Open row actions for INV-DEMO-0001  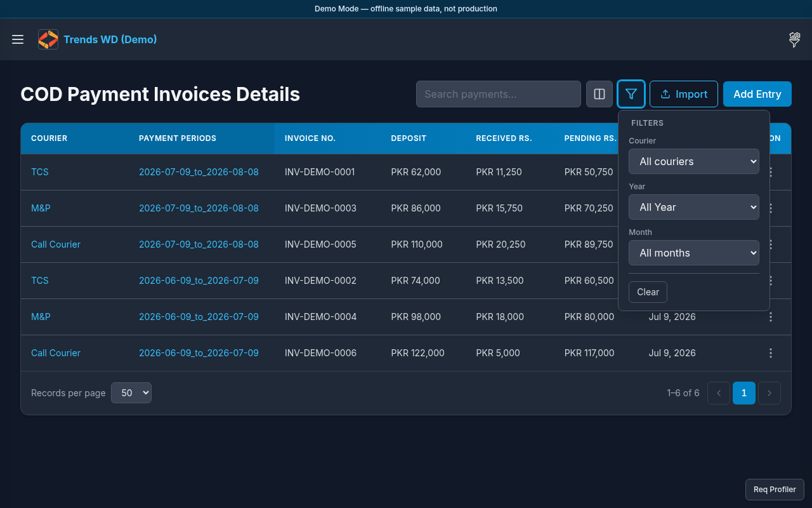tap(771, 172)
